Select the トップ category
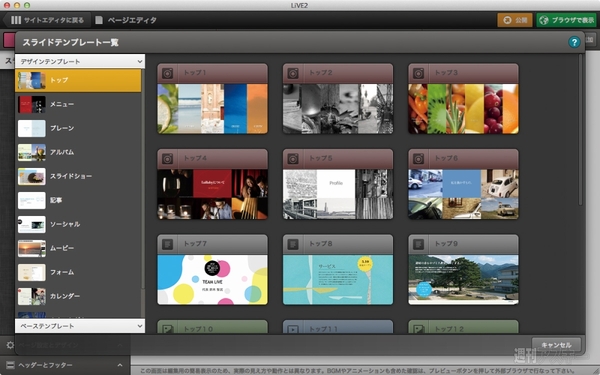This screenshot has height=375, width=600. [78, 80]
